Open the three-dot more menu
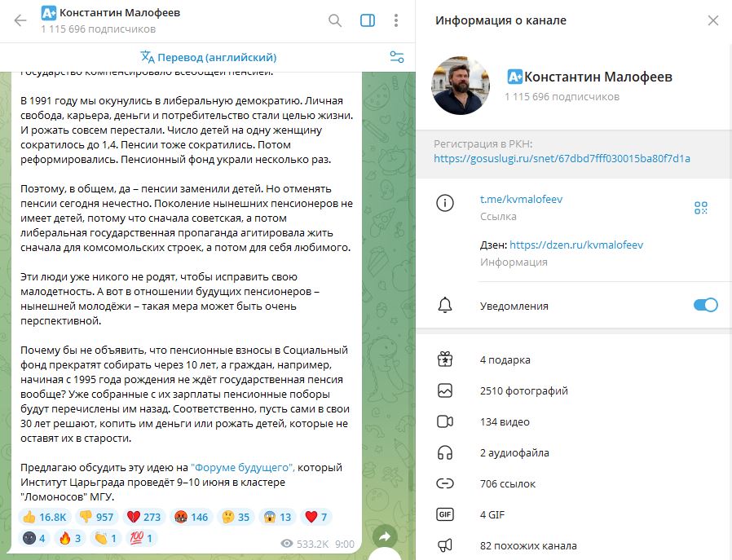The height and width of the screenshot is (560, 732). [396, 20]
